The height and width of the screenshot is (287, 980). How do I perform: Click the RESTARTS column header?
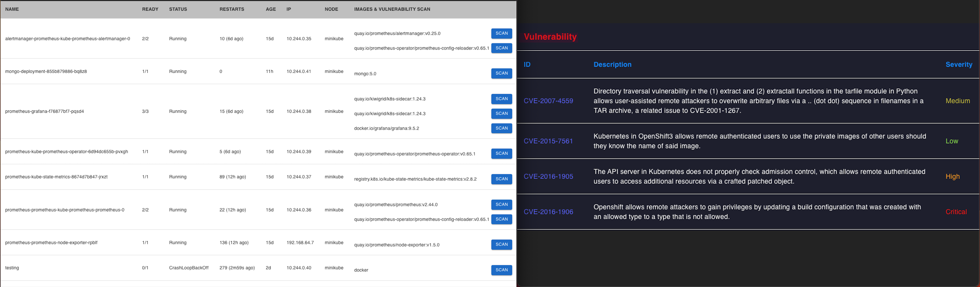(x=232, y=9)
